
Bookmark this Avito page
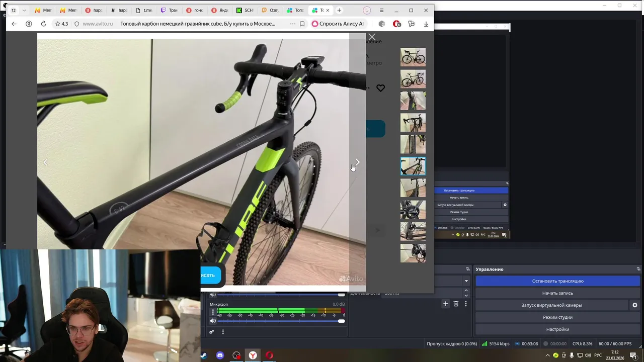coord(302,24)
